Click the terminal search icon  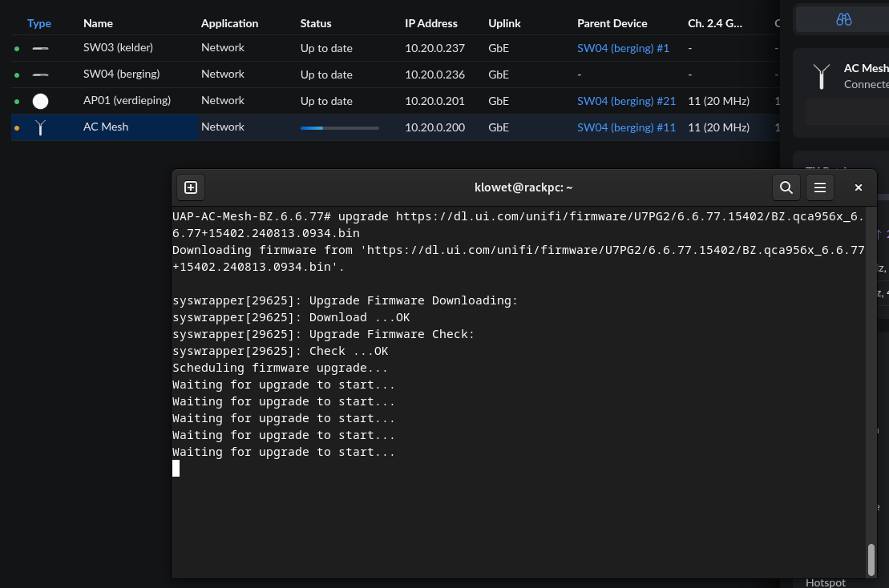tap(786, 187)
